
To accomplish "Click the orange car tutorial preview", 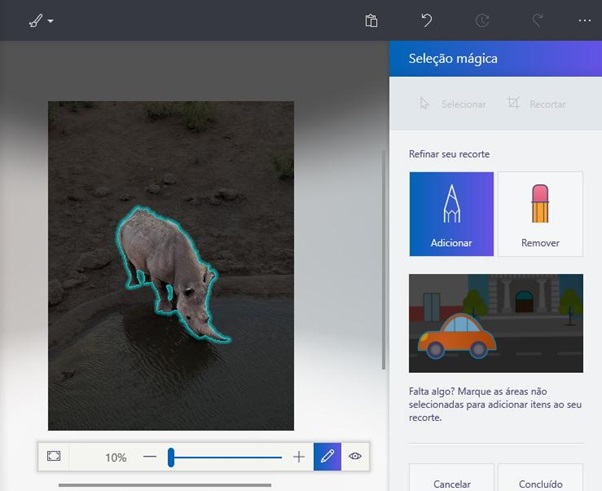I will click(496, 323).
